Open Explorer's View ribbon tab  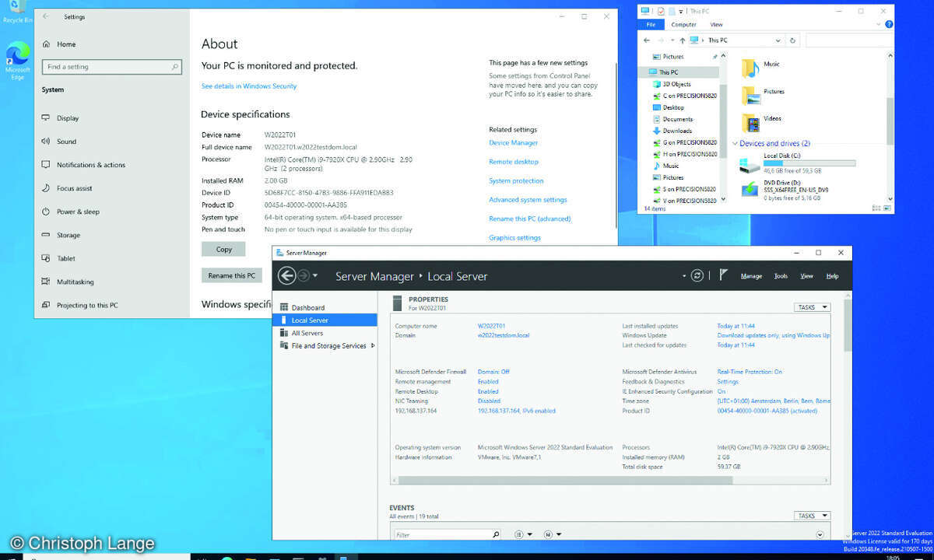(716, 25)
